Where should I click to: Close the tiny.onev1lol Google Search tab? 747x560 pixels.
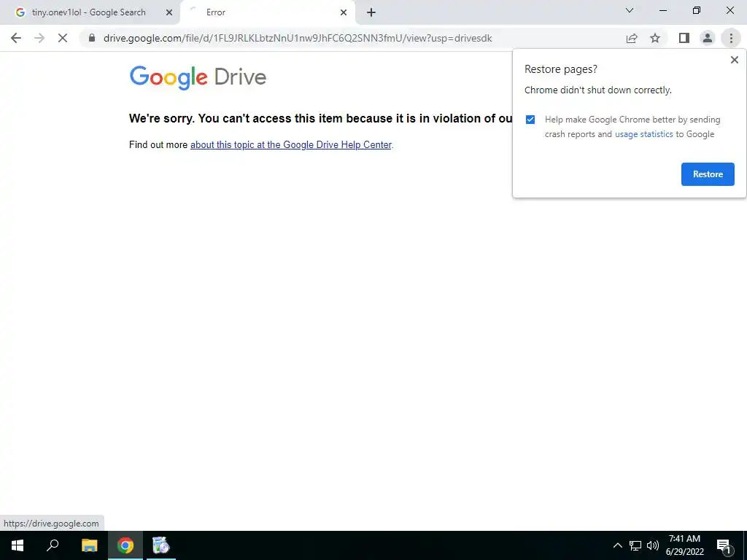(x=169, y=12)
